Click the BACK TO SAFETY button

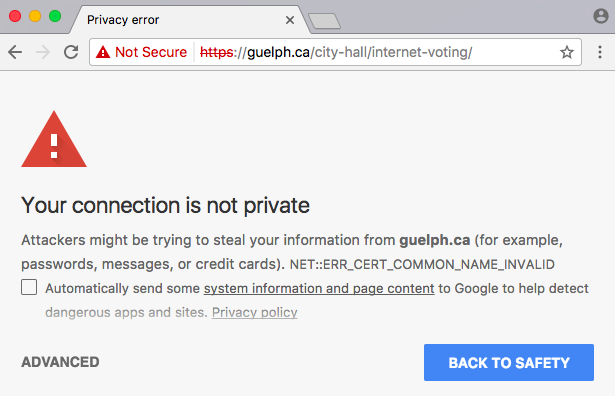pos(509,363)
